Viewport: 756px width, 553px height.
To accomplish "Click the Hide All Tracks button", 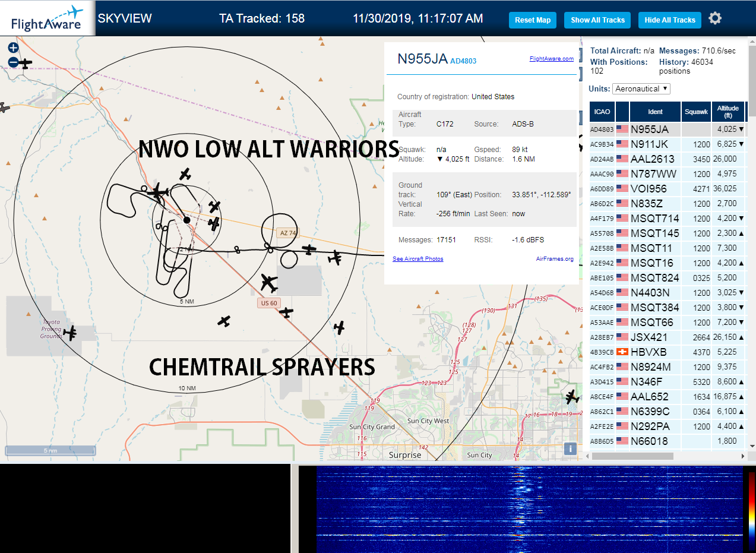I will click(670, 20).
